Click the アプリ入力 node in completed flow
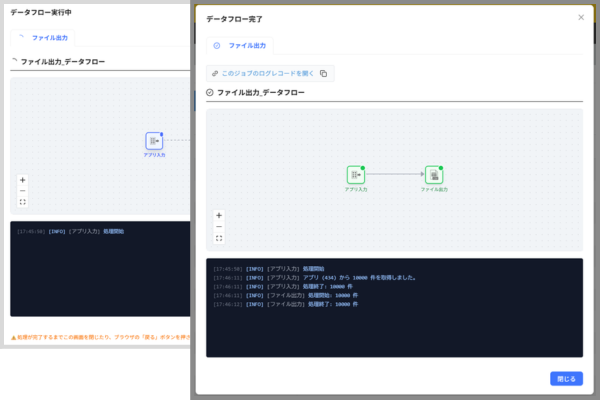This screenshot has height=400, width=600. tap(356, 175)
